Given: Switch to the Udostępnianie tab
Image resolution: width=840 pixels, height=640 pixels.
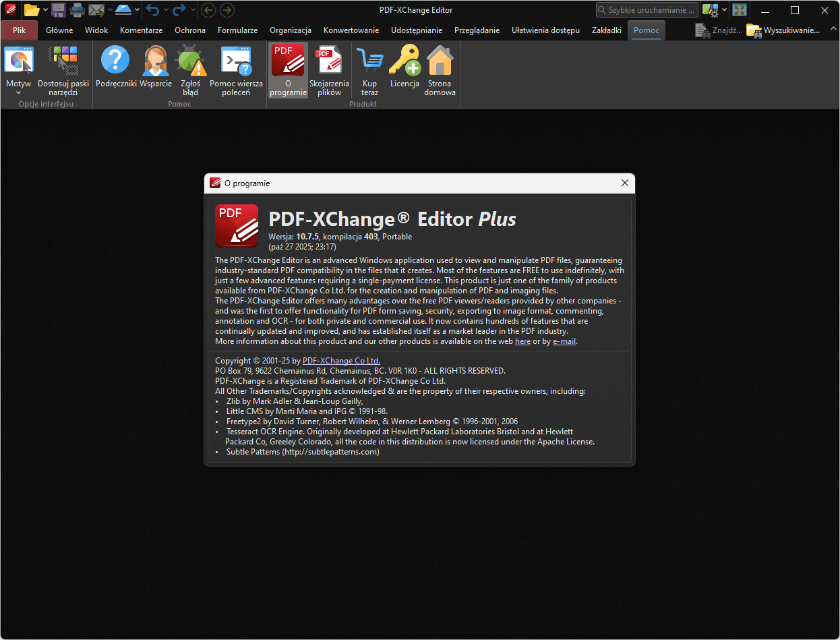Looking at the screenshot, I should pyautogui.click(x=417, y=30).
